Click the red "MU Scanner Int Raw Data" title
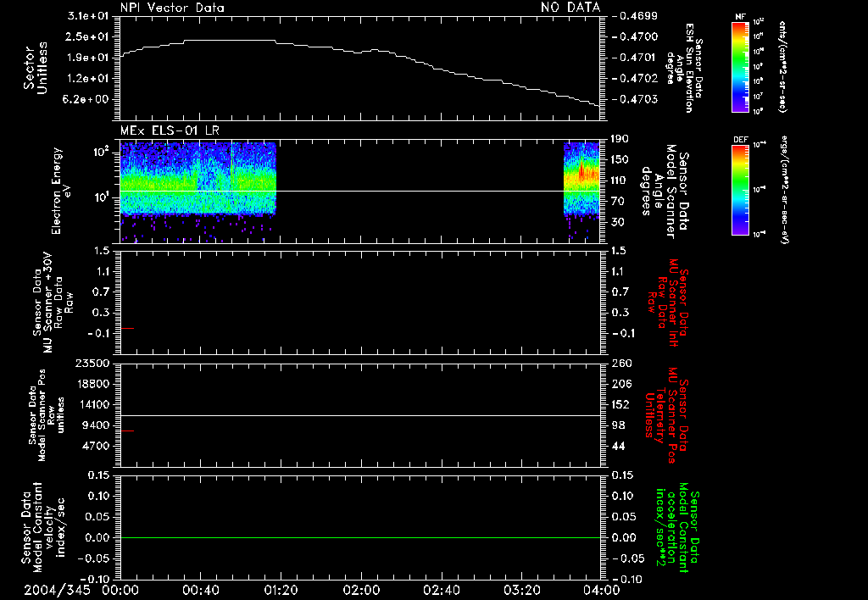The image size is (868, 600). [x=668, y=303]
